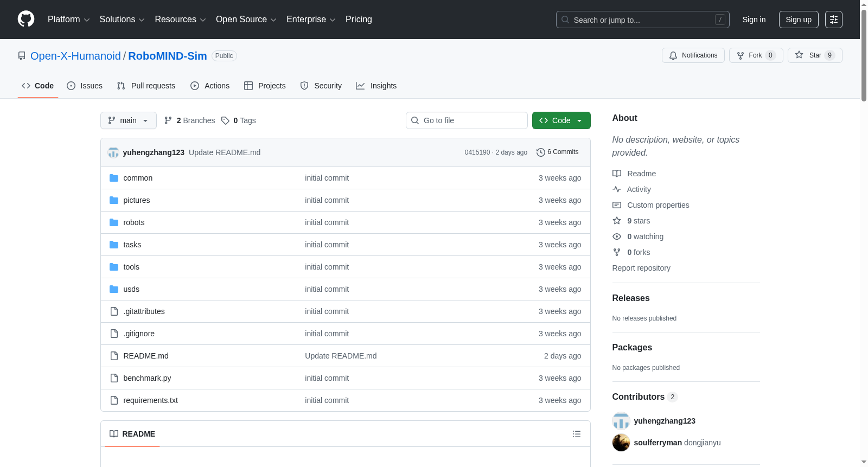Focus the Search or jump to field
Screen dimensions: 868x467
643,20
